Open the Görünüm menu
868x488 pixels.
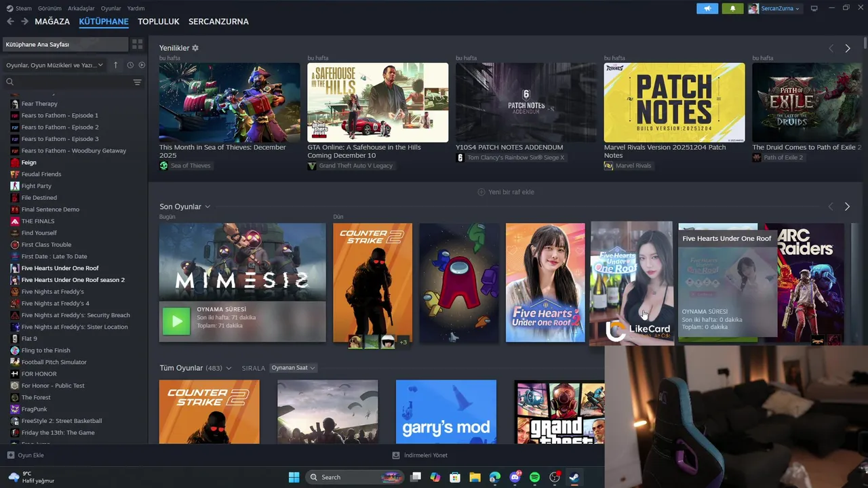(50, 8)
